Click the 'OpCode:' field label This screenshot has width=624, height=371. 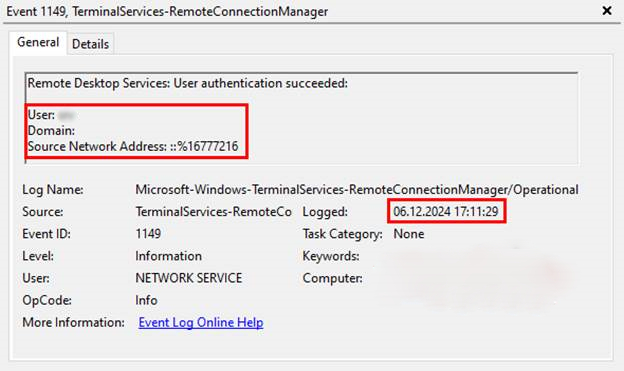(x=47, y=300)
